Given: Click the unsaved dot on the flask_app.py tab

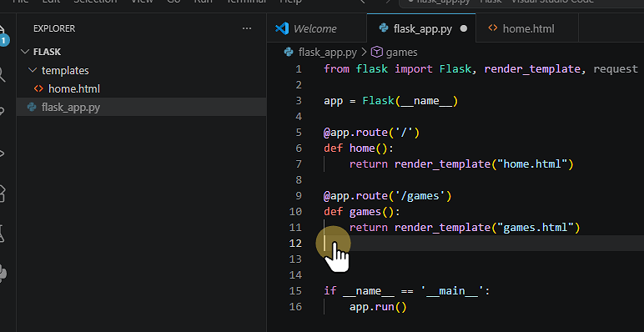Looking at the screenshot, I should [x=464, y=28].
